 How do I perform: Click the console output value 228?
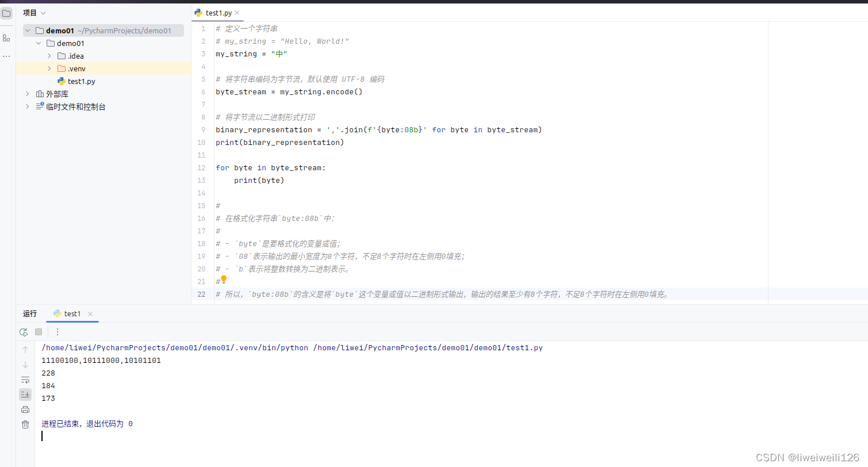tap(48, 373)
